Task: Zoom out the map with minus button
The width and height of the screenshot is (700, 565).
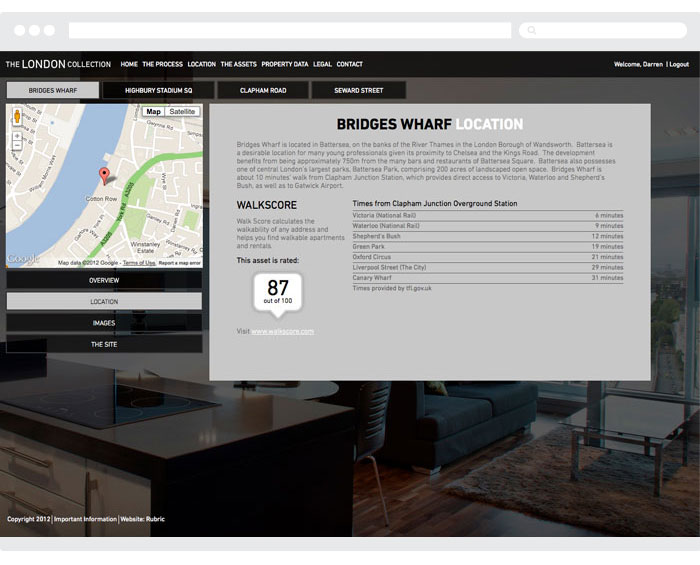Action: point(17,145)
